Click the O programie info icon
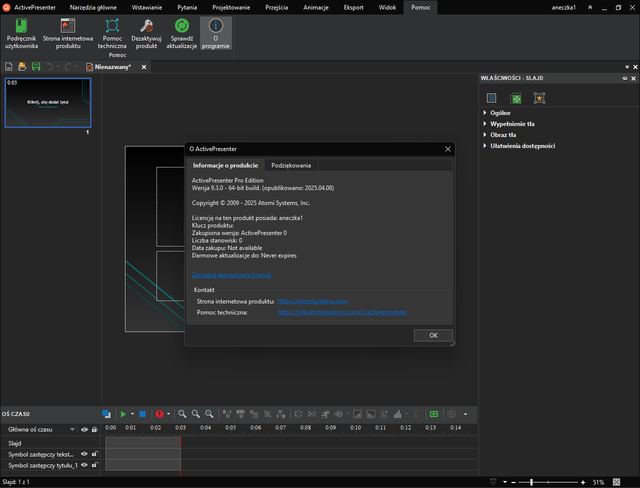Viewport: 640px width, 488px height. [216, 34]
